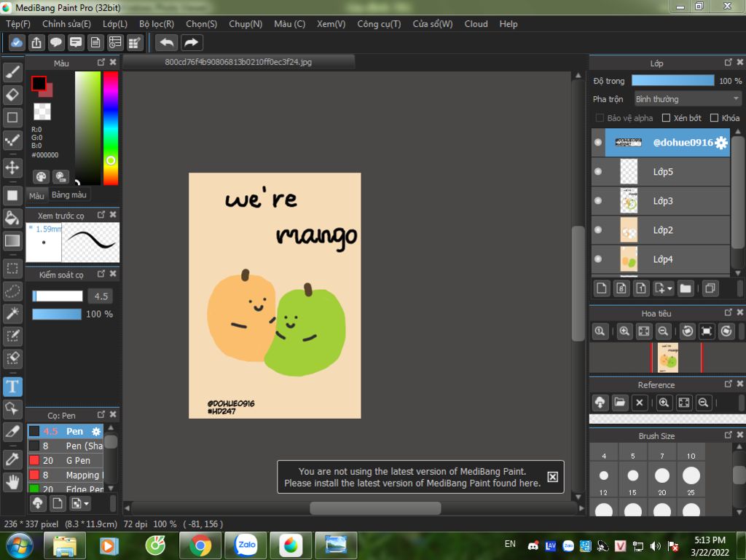Open Google Chrome from the taskbar
Viewport: 746px width, 560px height.
200,545
